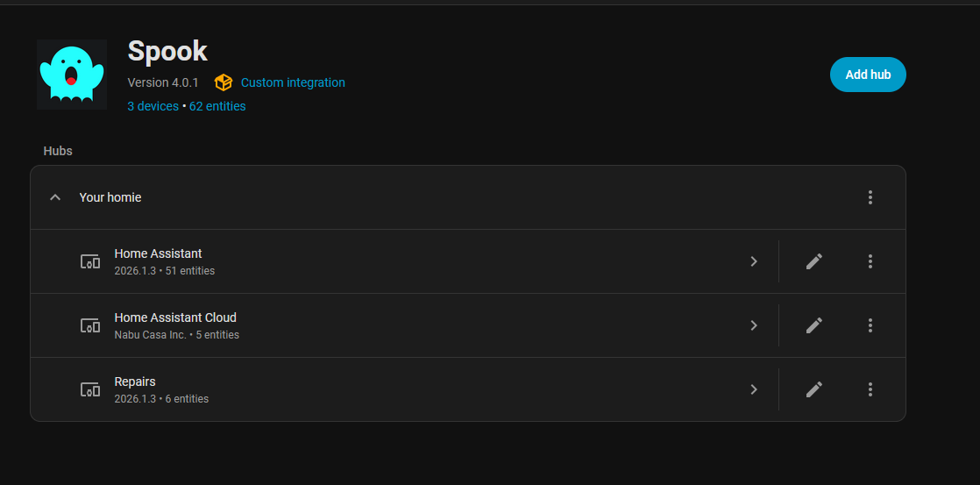The height and width of the screenshot is (485, 980).
Task: Expand Home Assistant row chevron
Action: pos(753,261)
